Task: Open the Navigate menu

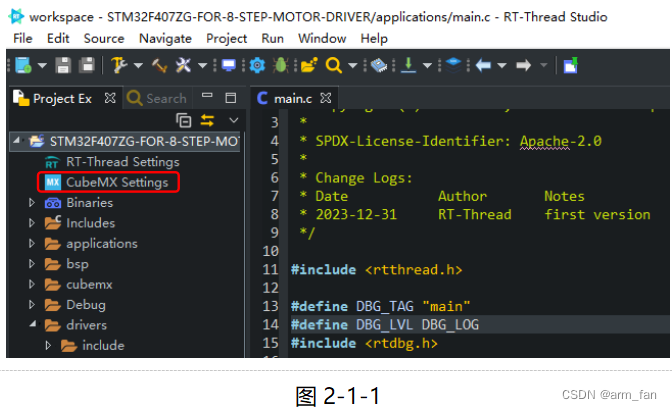Action: pos(165,39)
